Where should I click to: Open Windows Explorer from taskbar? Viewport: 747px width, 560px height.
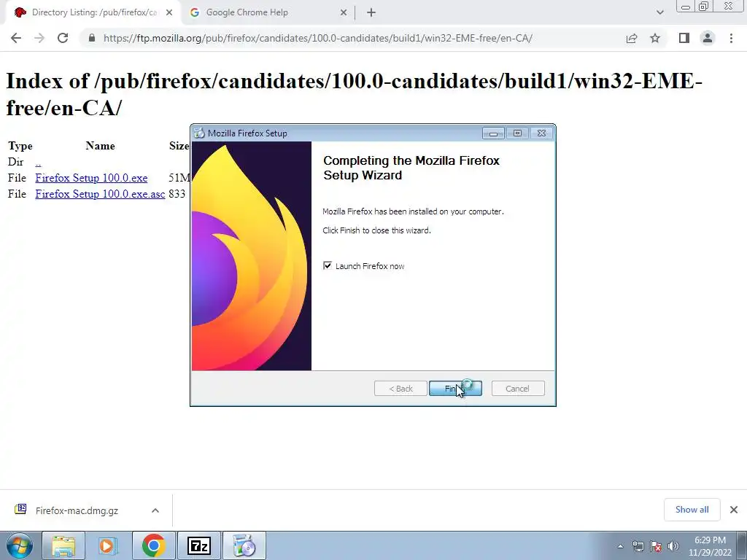64,545
